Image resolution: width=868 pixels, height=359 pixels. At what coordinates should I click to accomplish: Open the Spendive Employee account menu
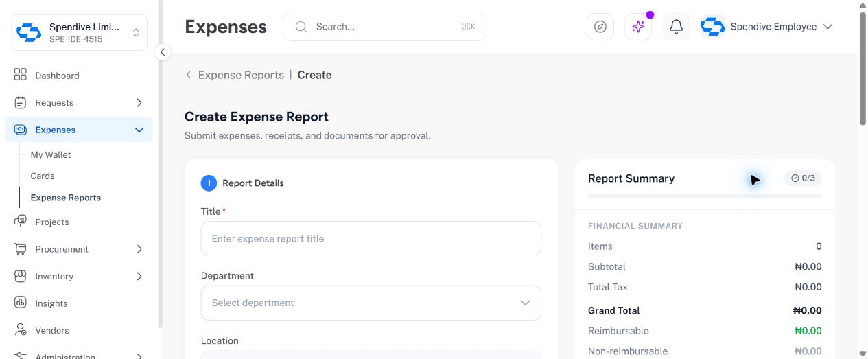tap(766, 27)
